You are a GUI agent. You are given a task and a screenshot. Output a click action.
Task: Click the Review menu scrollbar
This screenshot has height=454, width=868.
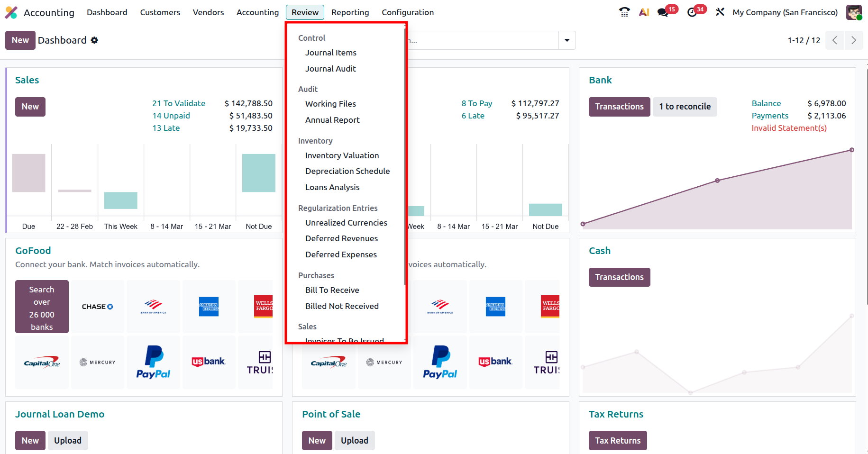[x=404, y=156]
